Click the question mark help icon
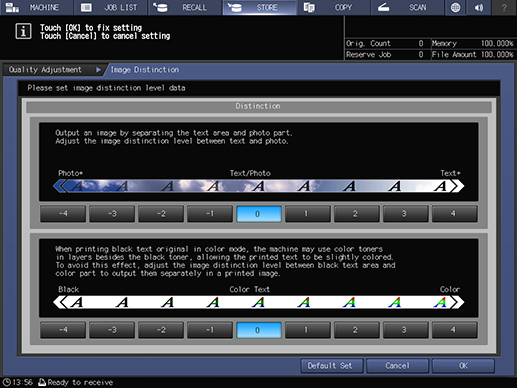 (x=504, y=7)
